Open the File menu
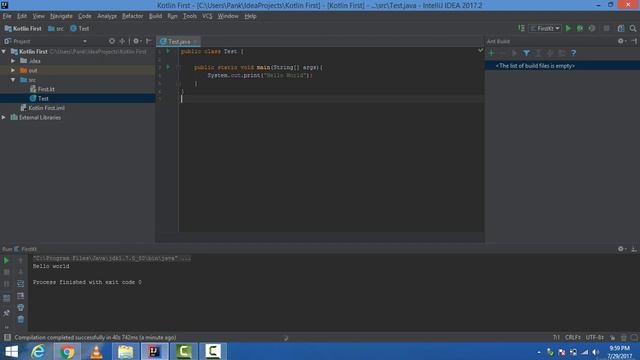The width and height of the screenshot is (640, 360). 7,16
